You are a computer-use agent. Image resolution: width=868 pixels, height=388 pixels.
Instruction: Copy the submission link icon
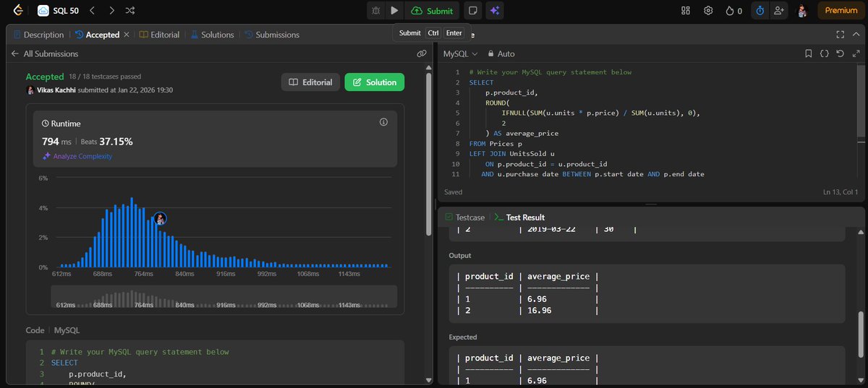tap(422, 53)
